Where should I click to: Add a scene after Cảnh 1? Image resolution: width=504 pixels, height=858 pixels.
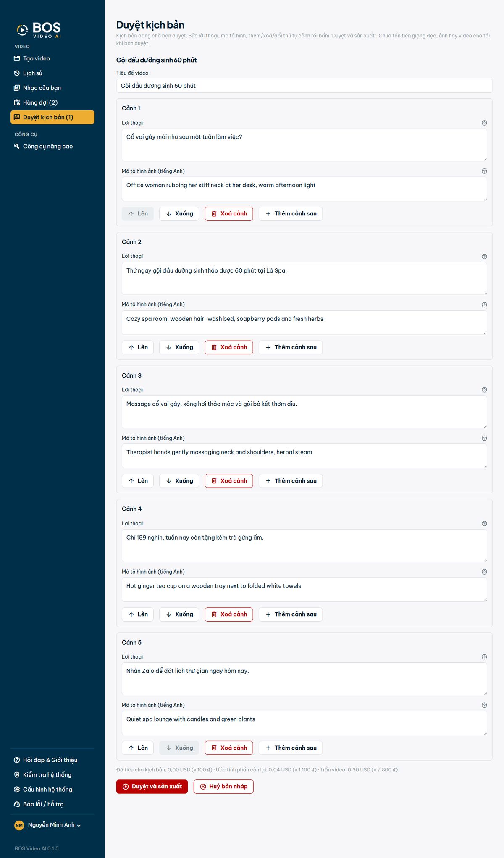291,214
